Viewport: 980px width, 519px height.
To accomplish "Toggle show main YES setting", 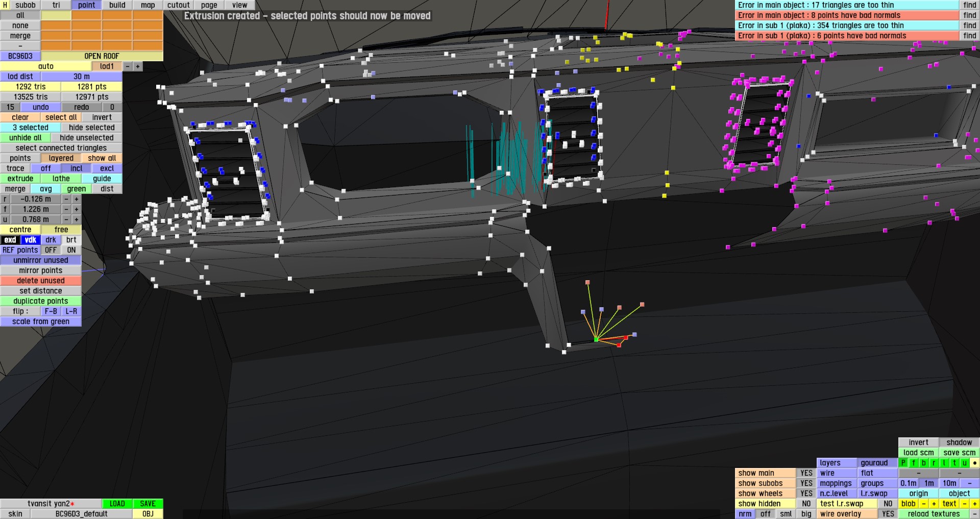I will (x=806, y=473).
